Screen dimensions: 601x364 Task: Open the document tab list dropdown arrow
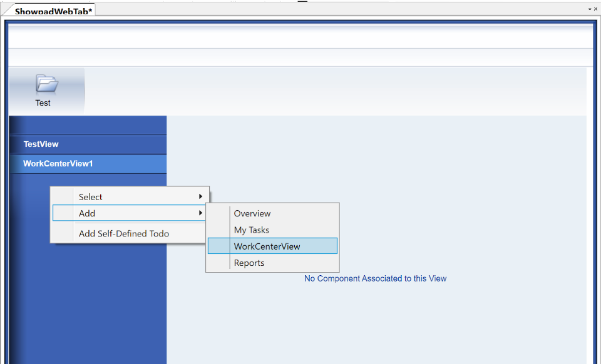tap(590, 9)
